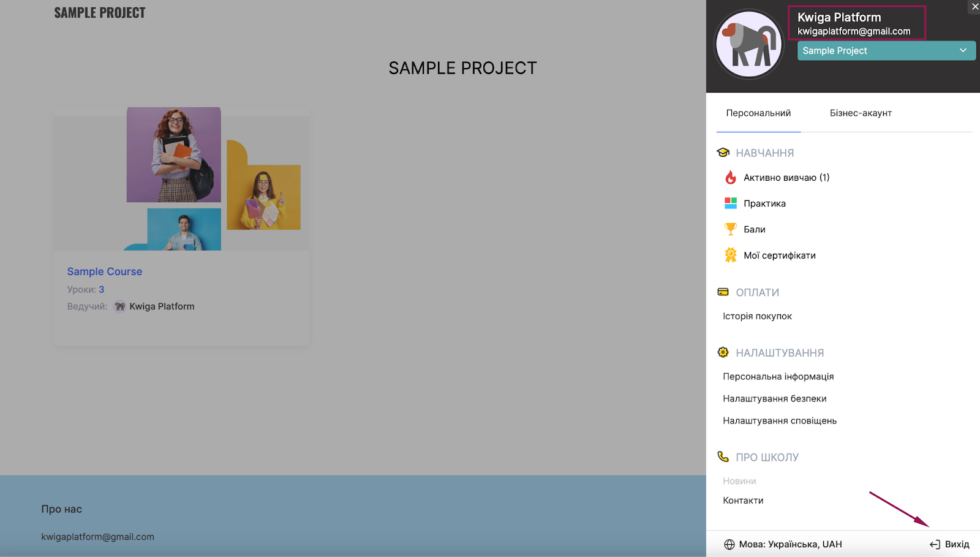Viewport: 980px width, 557px height.
Task: Click Вихід to log out
Action: pos(957,544)
